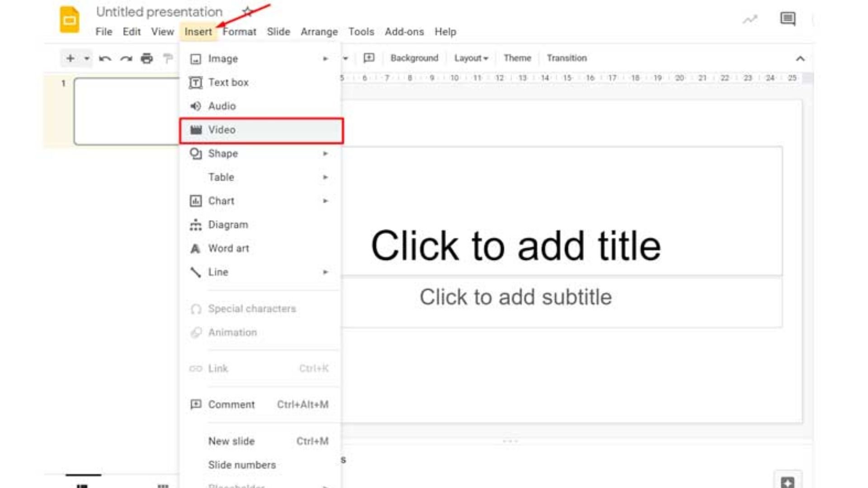
Task: Open the new slide layout dropdown arrow
Action: click(86, 58)
